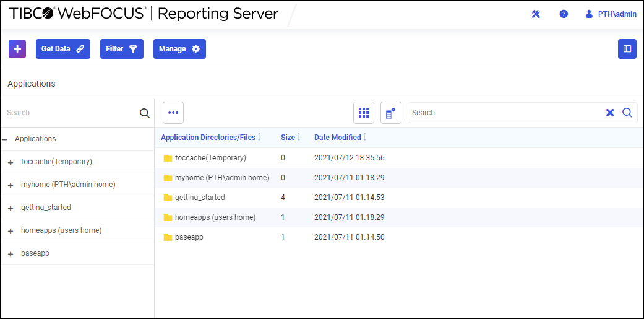Image resolution: width=644 pixels, height=319 pixels.
Task: Expand the getting_started tree node
Action: [x=11, y=208]
